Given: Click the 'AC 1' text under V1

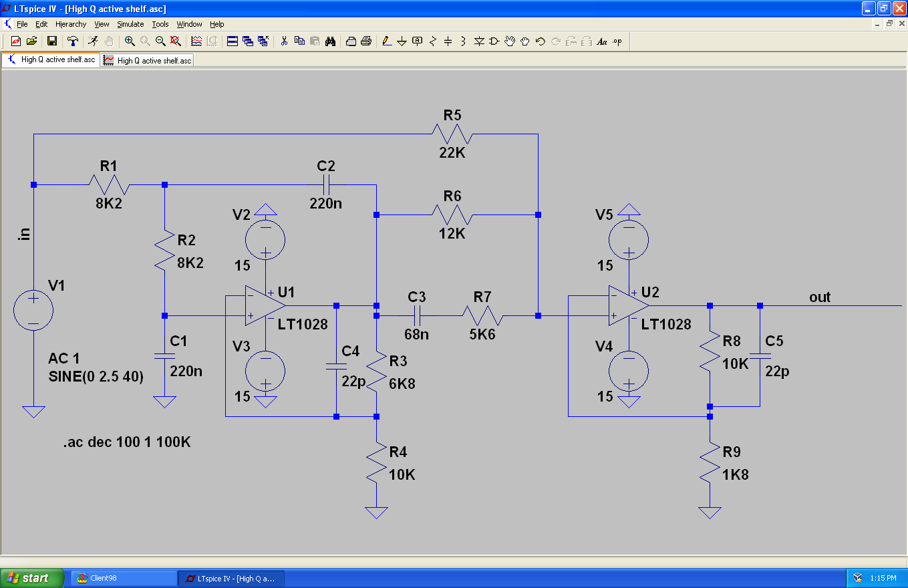Looking at the screenshot, I should tap(64, 359).
